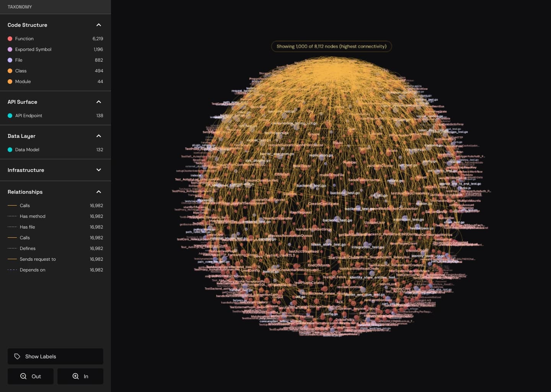
Task: Select the makeTempFile graph node
Action: click(x=332, y=175)
